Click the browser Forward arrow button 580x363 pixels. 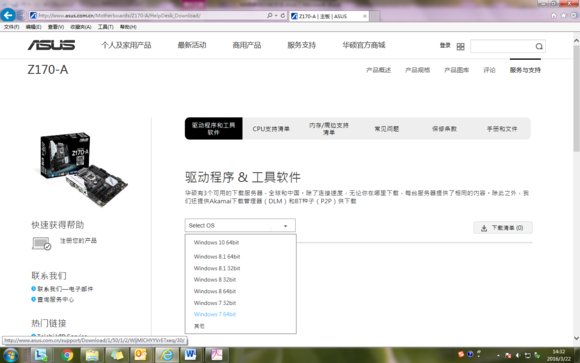coord(20,16)
